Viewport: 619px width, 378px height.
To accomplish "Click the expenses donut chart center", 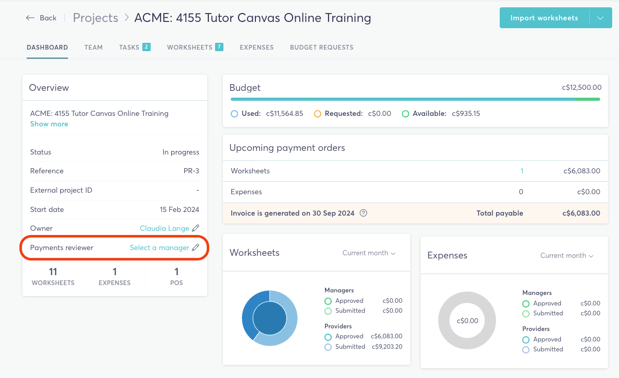I will [x=467, y=320].
